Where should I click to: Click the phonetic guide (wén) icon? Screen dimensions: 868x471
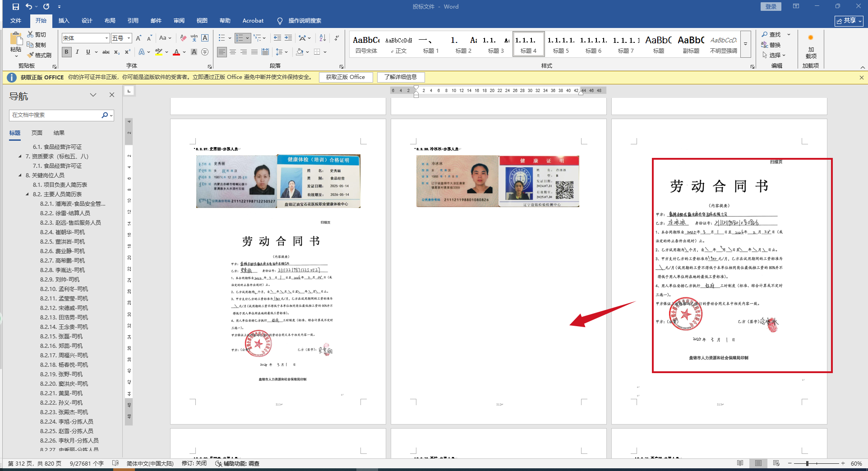pyautogui.click(x=194, y=38)
